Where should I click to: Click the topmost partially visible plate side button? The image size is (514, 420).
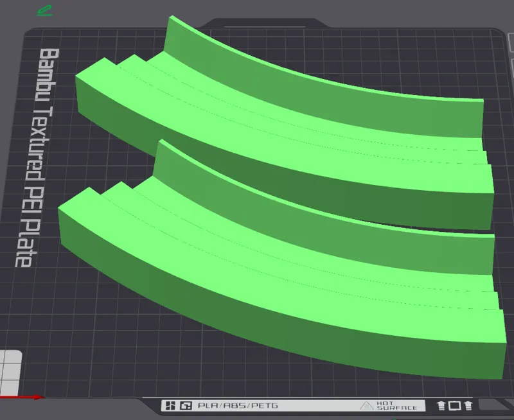[x=511, y=42]
